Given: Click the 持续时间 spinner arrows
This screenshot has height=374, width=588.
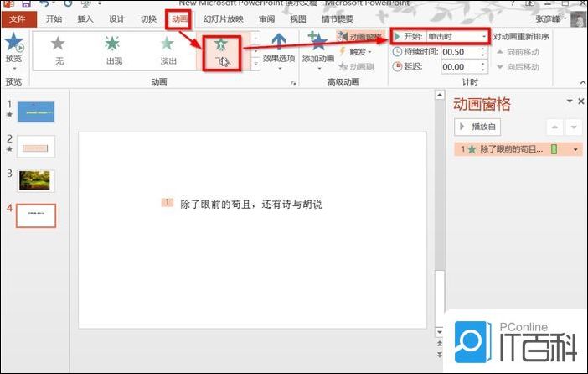Looking at the screenshot, I should [x=483, y=52].
